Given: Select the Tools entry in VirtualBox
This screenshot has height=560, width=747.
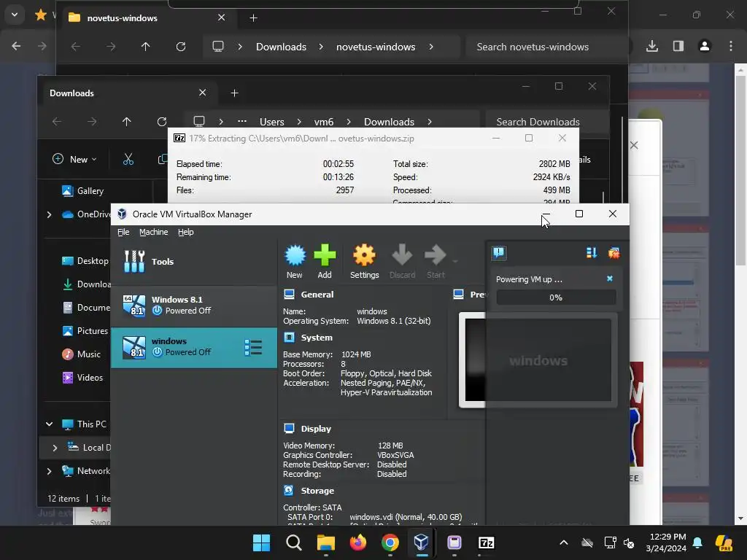Looking at the screenshot, I should point(194,262).
